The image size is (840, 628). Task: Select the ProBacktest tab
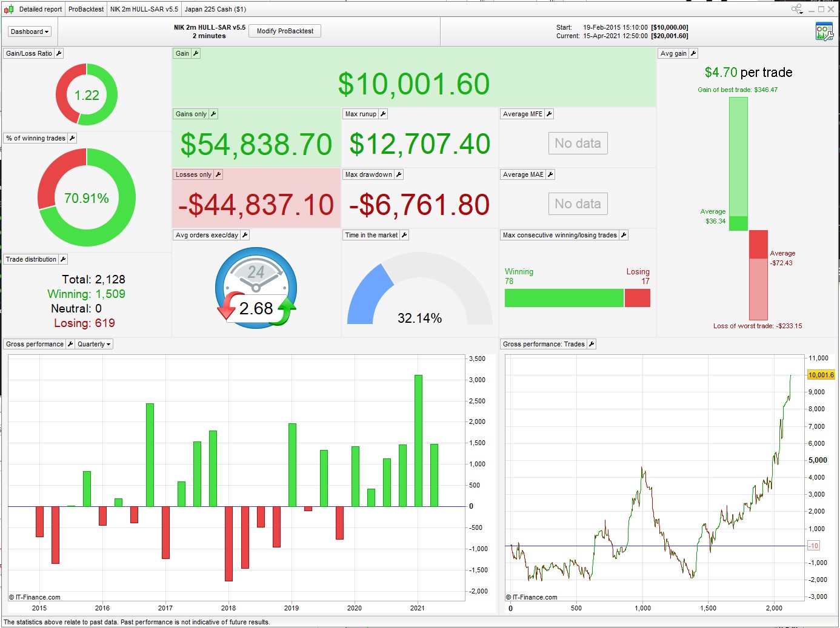point(86,9)
